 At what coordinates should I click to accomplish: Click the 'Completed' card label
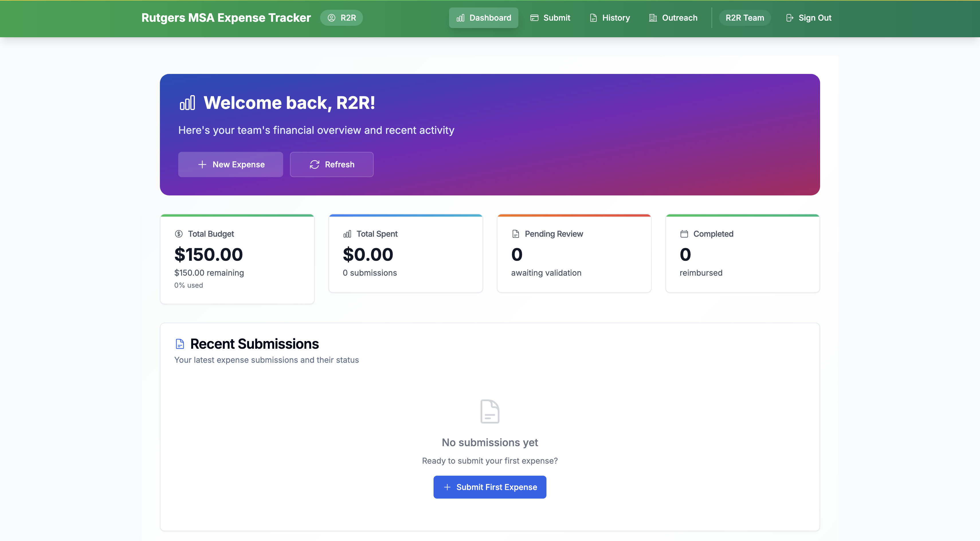tap(713, 234)
